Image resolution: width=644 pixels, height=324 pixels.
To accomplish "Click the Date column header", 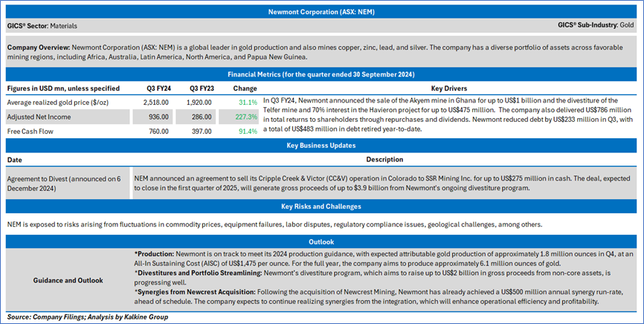I will [14, 159].
